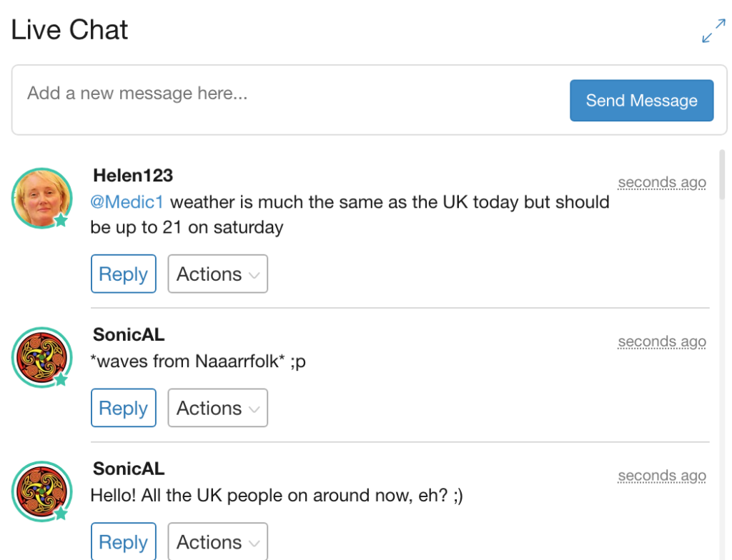This screenshot has height=560, width=732.
Task: Click SonicAL username above the Naaarrfolk message
Action: coord(129,334)
